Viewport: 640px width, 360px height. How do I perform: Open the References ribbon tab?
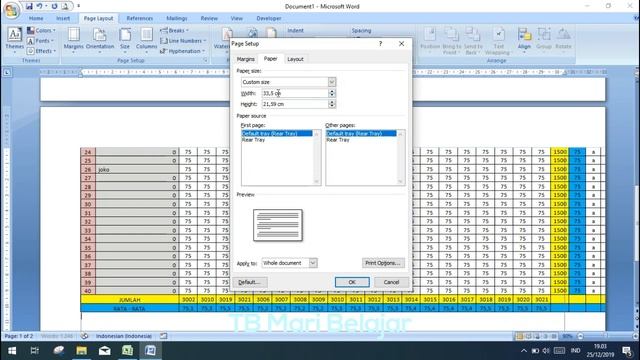[x=140, y=18]
